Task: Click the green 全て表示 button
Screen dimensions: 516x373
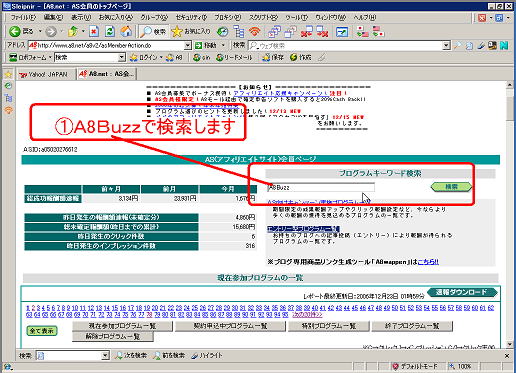Action: [x=42, y=331]
